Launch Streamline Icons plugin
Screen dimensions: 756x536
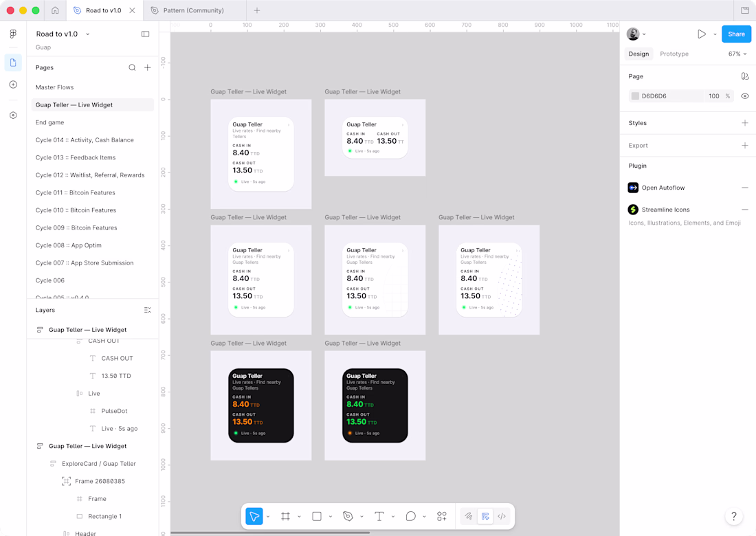665,209
